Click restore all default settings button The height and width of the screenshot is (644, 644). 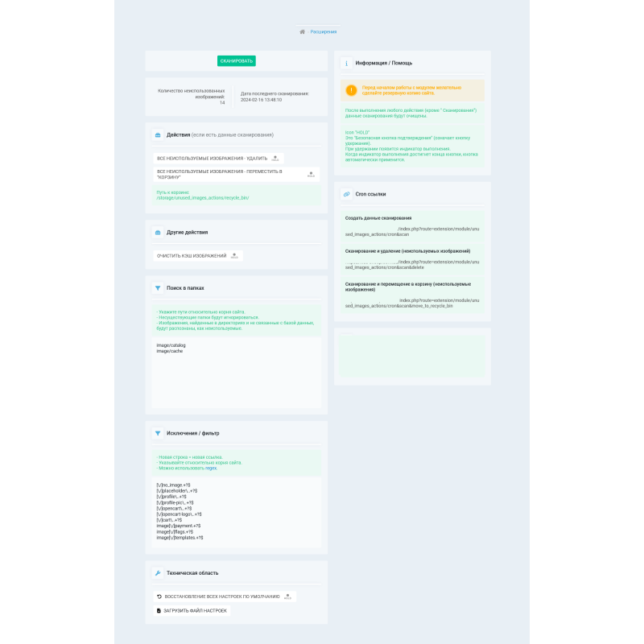point(224,597)
